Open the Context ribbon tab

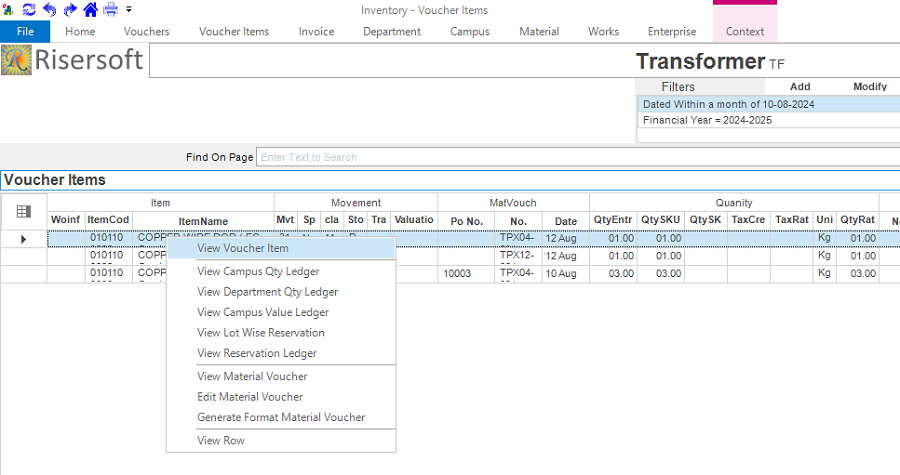[744, 31]
